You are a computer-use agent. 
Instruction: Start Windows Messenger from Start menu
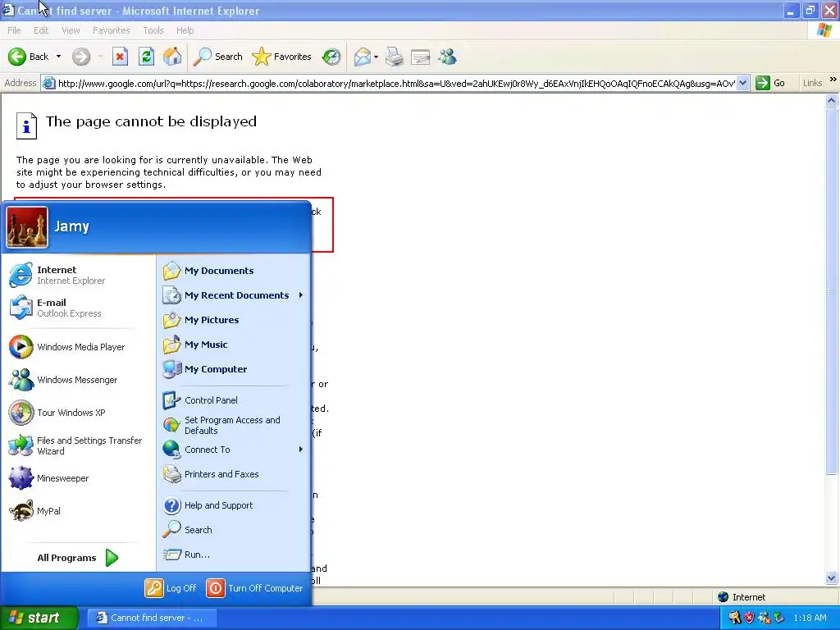[x=64, y=380]
